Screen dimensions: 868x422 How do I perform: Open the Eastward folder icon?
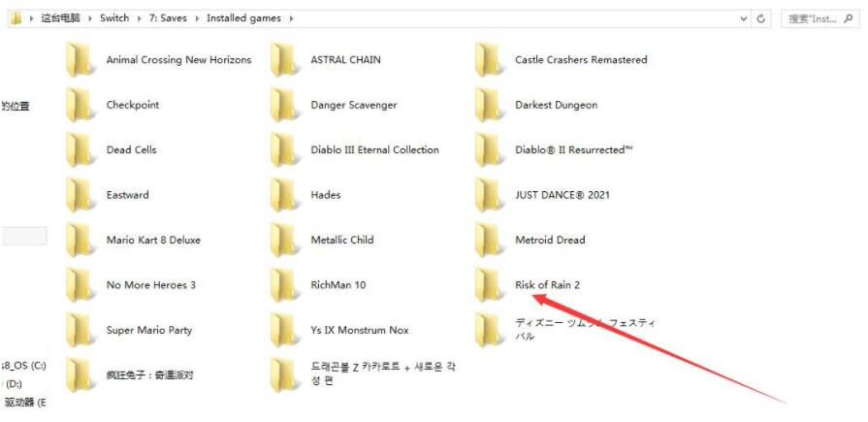(x=80, y=195)
